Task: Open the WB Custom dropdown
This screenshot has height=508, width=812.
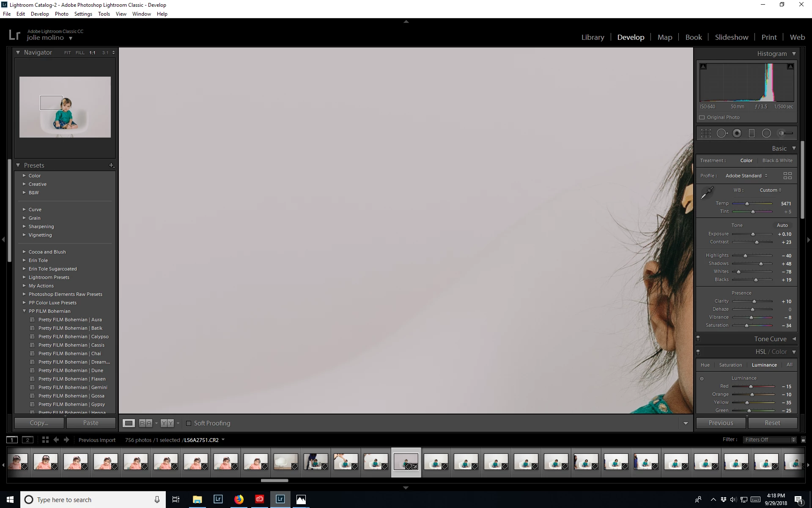Action: click(x=770, y=190)
